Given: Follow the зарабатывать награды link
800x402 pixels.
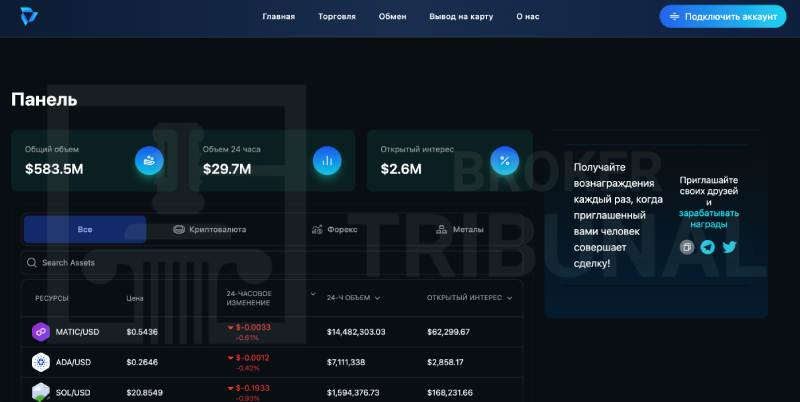Looking at the screenshot, I should pos(709,219).
